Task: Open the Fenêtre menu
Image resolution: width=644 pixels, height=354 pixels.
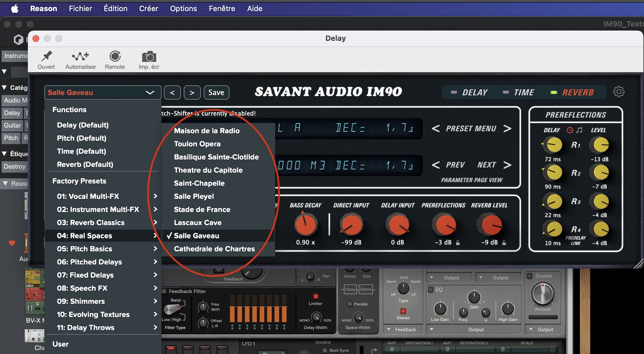Action: click(222, 9)
